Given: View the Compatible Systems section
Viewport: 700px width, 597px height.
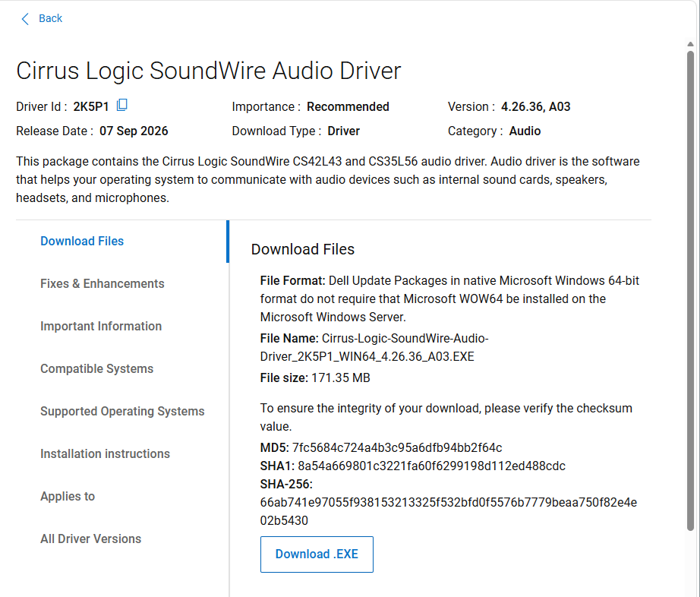Looking at the screenshot, I should (x=97, y=368).
